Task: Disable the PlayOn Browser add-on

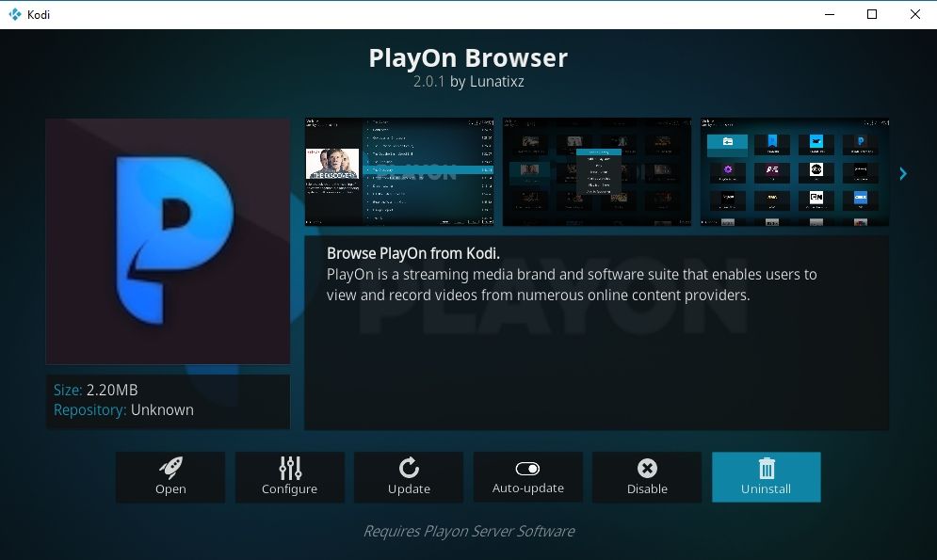Action: pyautogui.click(x=647, y=477)
